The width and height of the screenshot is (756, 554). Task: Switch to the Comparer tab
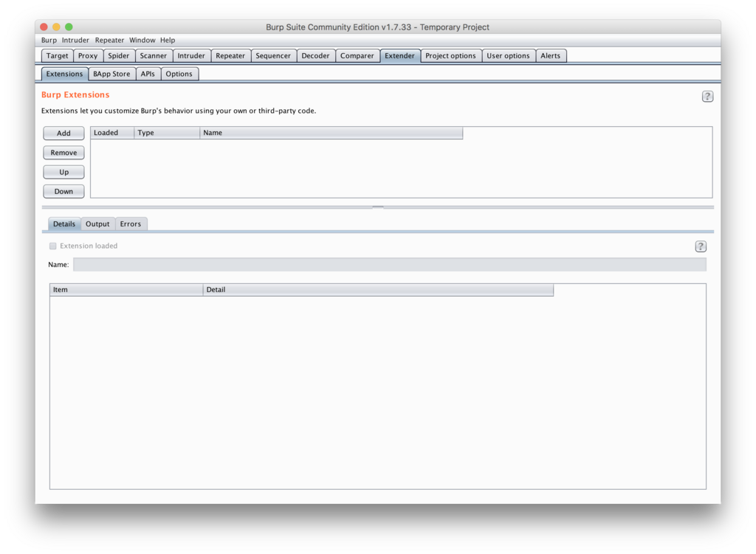coord(357,56)
